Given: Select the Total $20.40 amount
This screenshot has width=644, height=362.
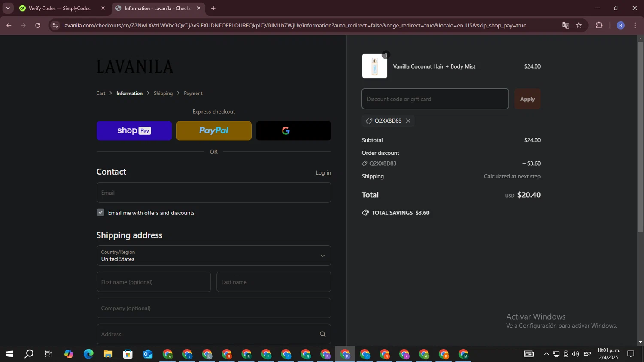Looking at the screenshot, I should point(529,195).
